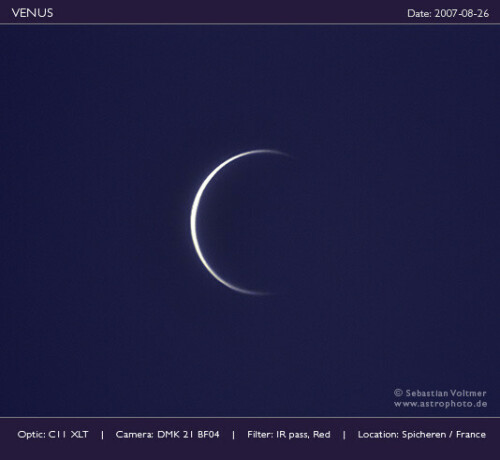Click the Camera: DMK 21 BF04 label
The image size is (500, 460).
click(x=167, y=434)
